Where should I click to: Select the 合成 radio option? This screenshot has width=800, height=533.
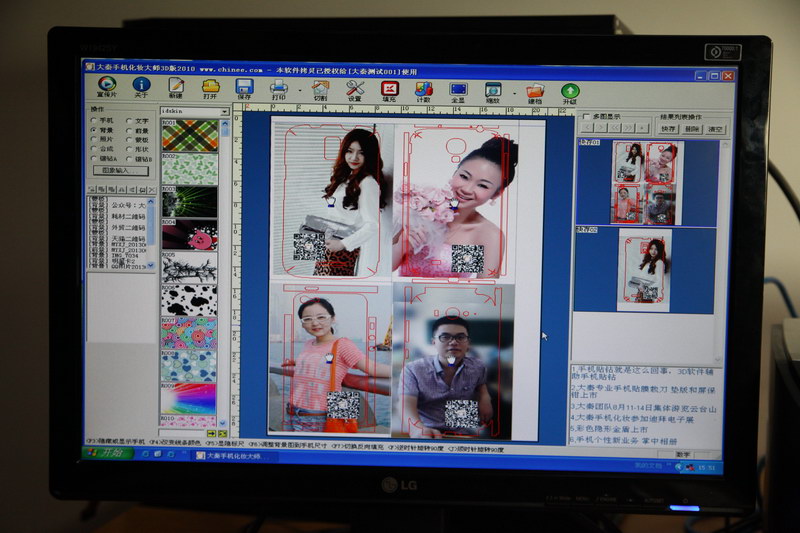[x=102, y=149]
